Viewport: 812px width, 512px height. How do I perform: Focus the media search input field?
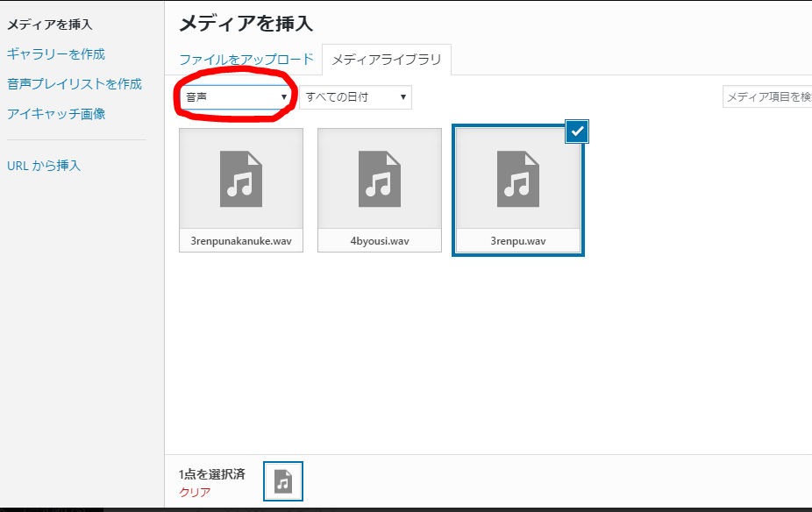766,97
